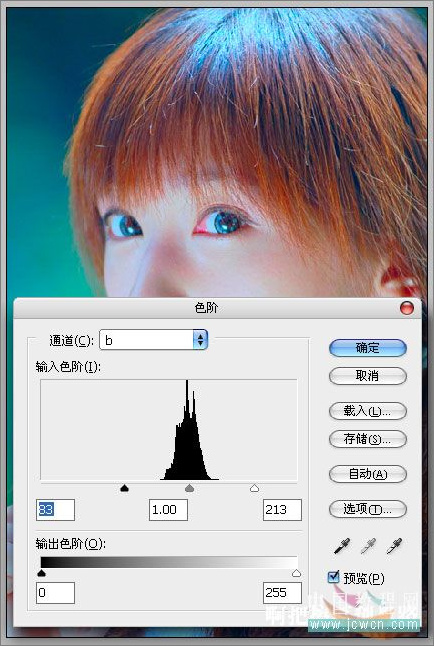This screenshot has width=434, height=646.
Task: Click the 通道 label text
Action: click(x=72, y=340)
